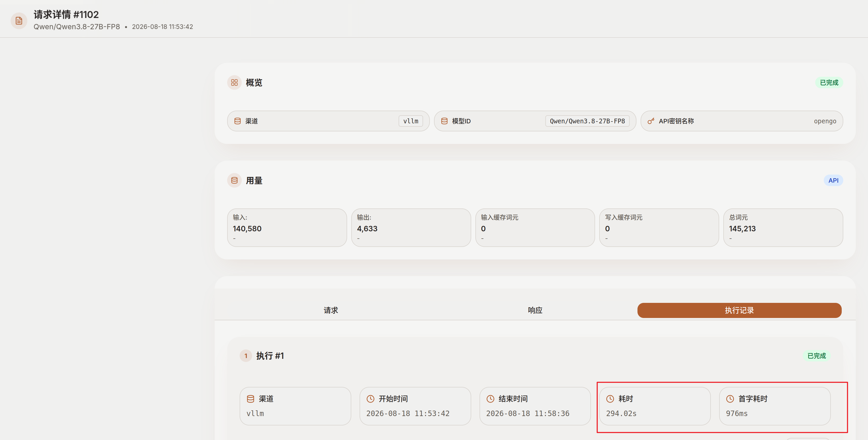Viewport: 868px width, 440px height.
Task: Click the 用量 database icon
Action: click(234, 181)
